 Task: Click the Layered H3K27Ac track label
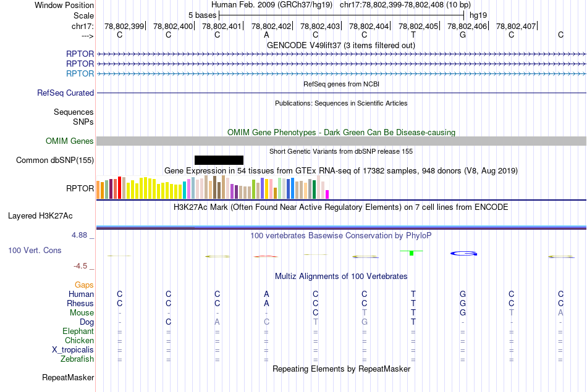pos(40,216)
